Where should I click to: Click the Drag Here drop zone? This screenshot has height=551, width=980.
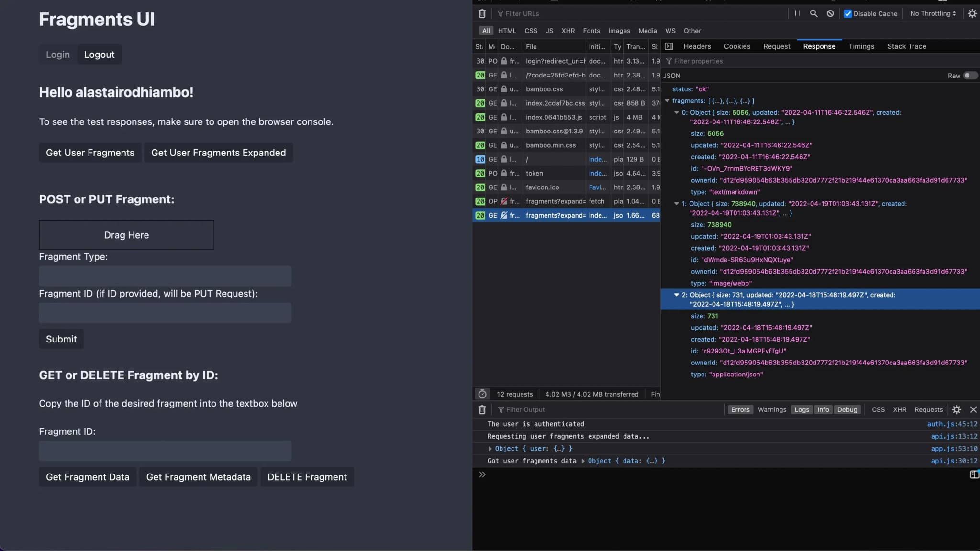click(126, 235)
